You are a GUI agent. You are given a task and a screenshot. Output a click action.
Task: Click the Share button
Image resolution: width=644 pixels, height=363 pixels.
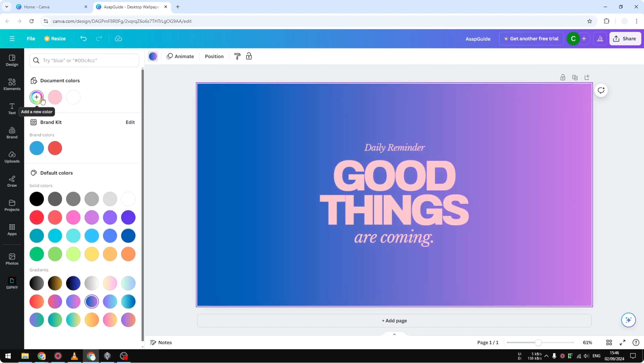point(625,39)
